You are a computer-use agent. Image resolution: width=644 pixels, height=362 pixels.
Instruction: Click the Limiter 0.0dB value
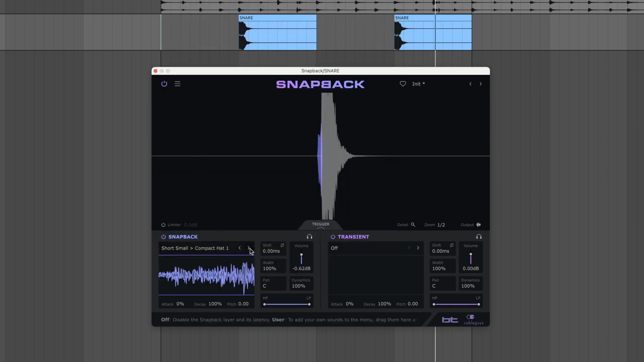(191, 225)
